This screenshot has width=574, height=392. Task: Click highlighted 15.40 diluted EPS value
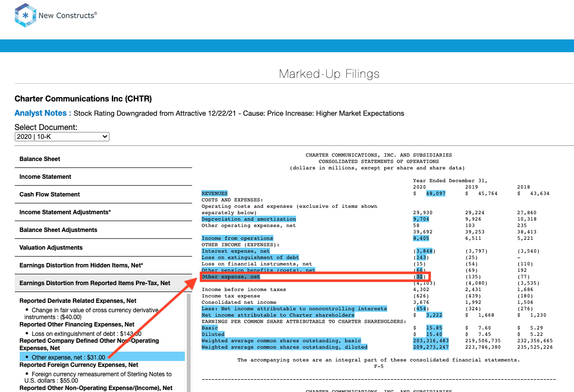(434, 334)
